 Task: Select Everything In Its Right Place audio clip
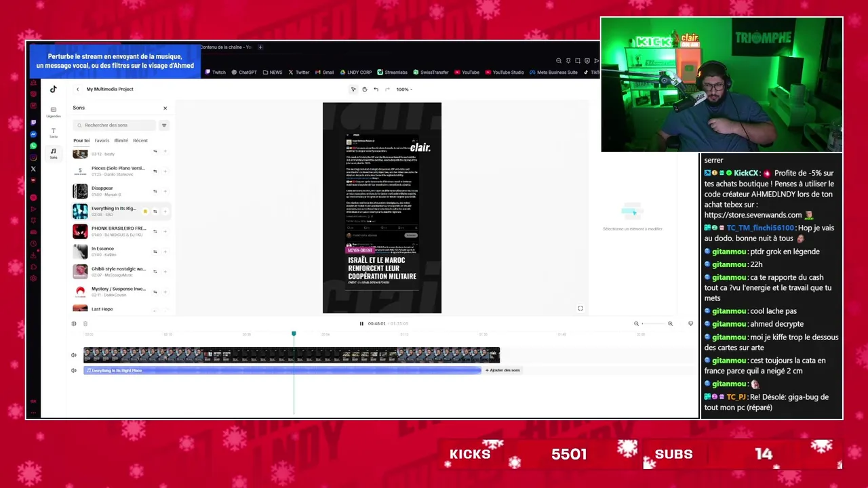282,371
